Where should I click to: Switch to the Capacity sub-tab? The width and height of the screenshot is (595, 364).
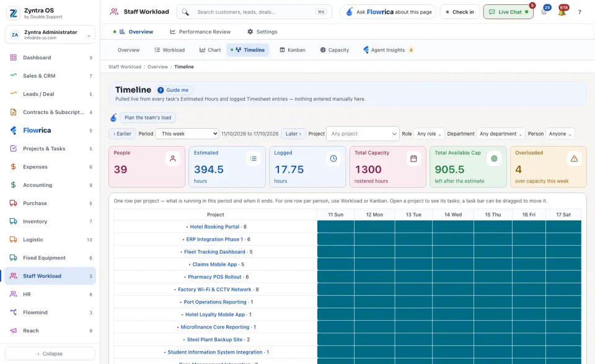pos(335,50)
